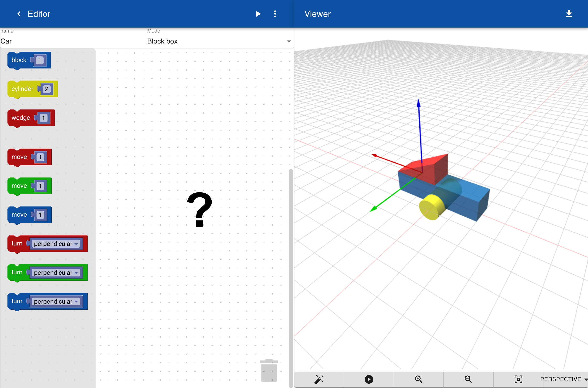Edit the number 2 on the cylinder piece
Image resolution: width=588 pixels, height=388 pixels.
point(46,89)
